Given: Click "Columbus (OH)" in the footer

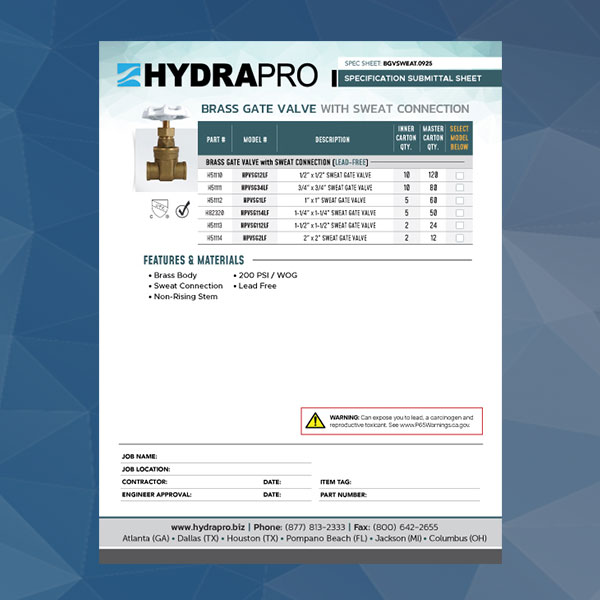Looking at the screenshot, I should [458, 538].
